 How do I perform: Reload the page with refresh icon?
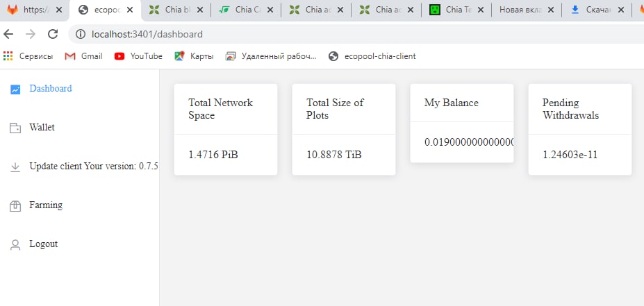click(x=53, y=34)
